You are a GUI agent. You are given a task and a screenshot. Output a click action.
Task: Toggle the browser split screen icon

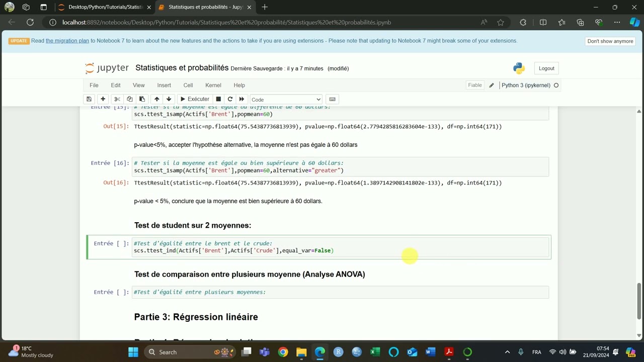click(x=543, y=22)
